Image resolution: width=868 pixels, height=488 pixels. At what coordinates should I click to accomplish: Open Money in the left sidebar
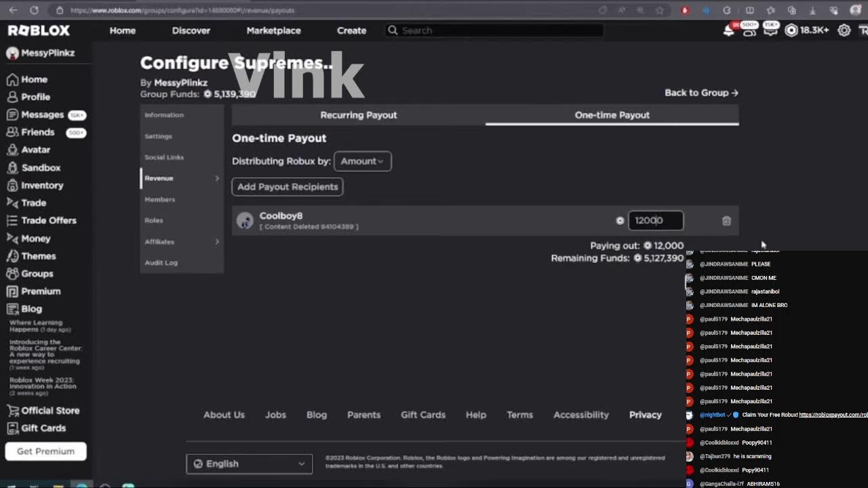(x=28, y=239)
